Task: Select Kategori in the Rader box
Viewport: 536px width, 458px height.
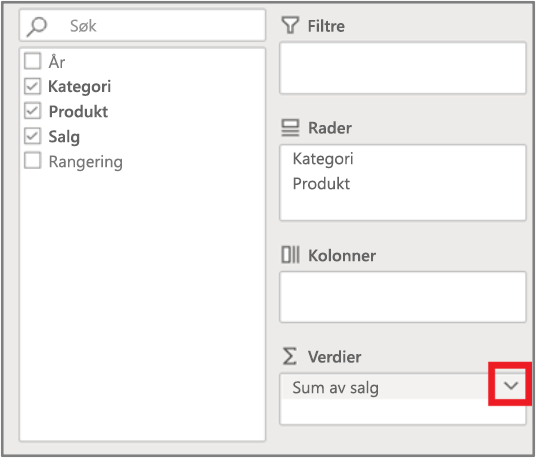Action: (x=323, y=159)
